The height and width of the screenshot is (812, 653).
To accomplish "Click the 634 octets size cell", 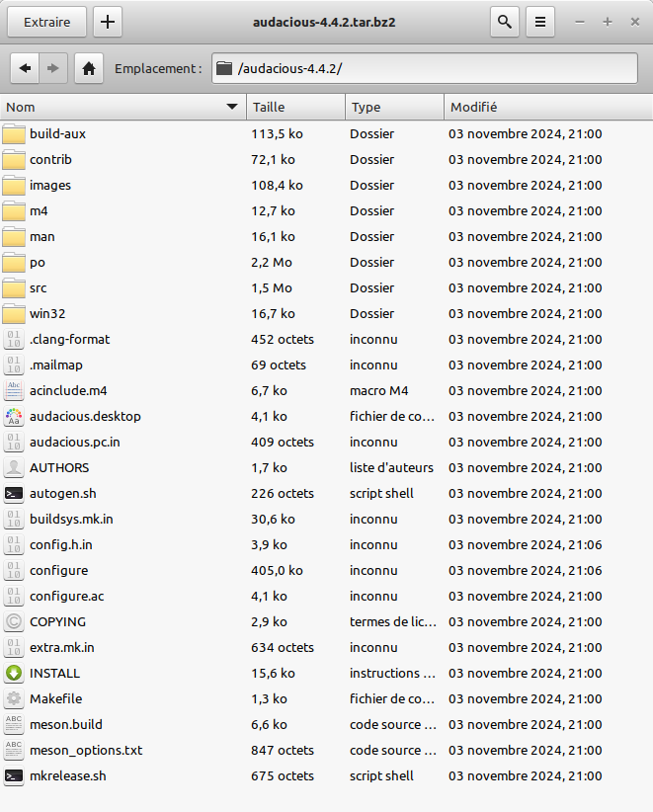I will (x=283, y=647).
